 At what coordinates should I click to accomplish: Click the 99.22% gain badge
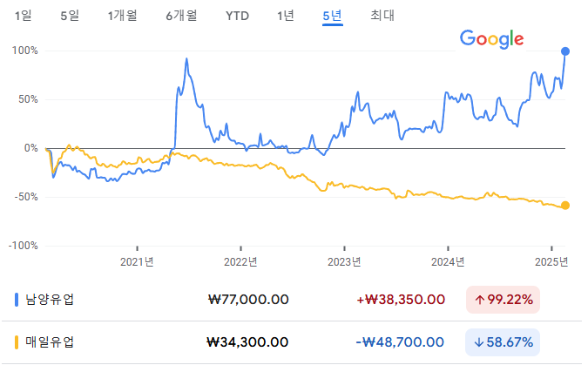tap(503, 300)
